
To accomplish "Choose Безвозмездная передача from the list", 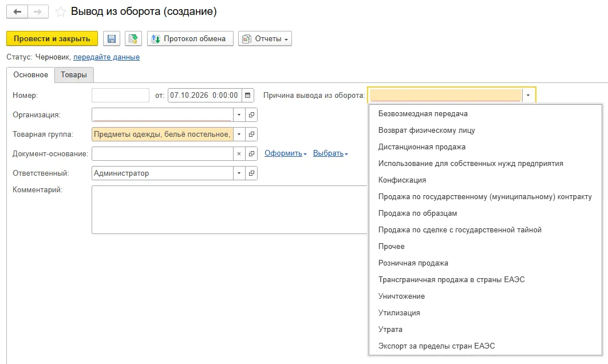I will 423,113.
